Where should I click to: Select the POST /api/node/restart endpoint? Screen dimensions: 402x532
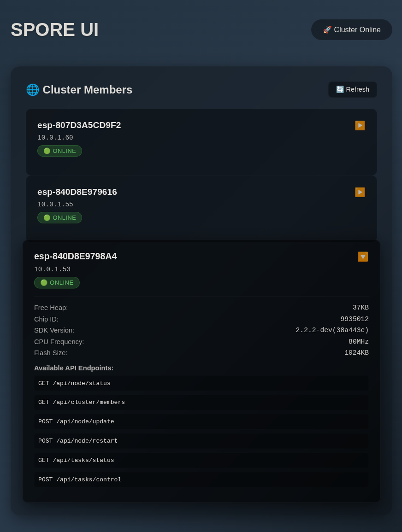click(201, 441)
